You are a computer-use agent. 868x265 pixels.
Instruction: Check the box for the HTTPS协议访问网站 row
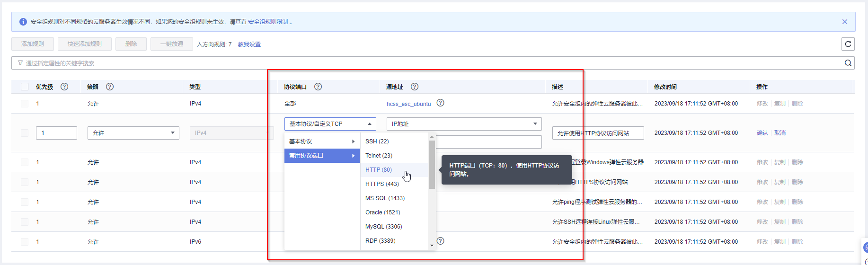pyautogui.click(x=25, y=182)
